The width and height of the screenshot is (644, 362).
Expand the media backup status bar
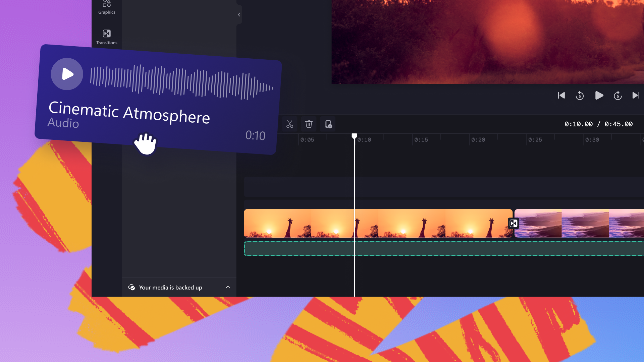click(x=228, y=287)
